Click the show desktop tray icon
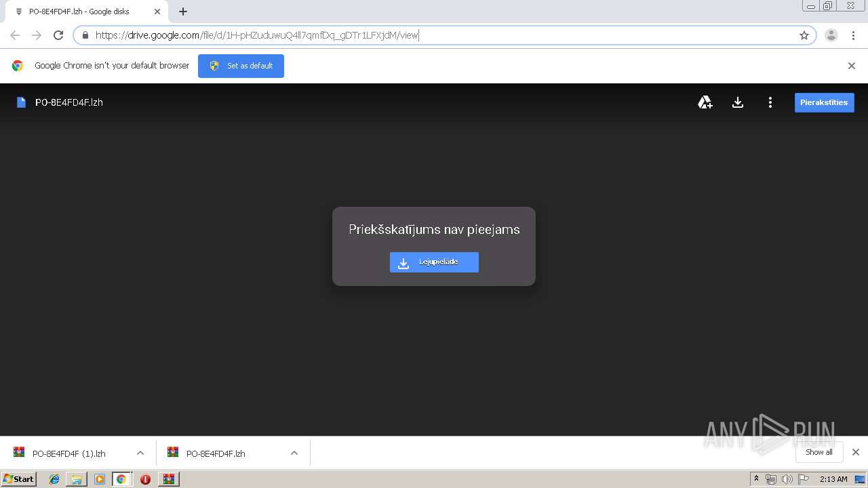This screenshot has height=488, width=868. pyautogui.click(x=860, y=479)
